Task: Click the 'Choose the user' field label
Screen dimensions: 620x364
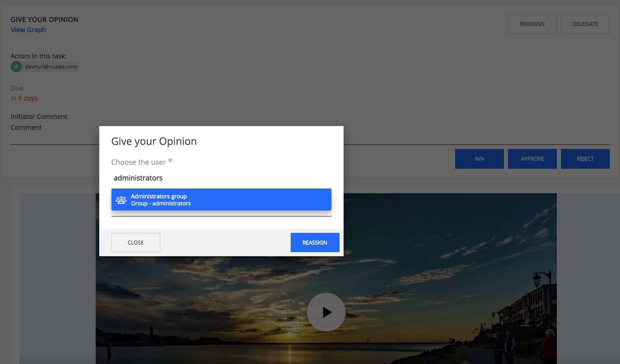Action: tap(138, 162)
